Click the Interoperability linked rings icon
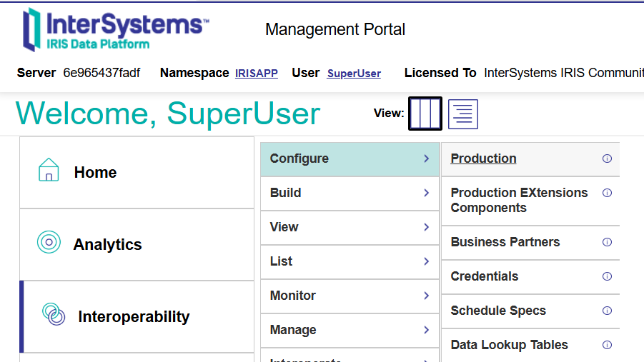This screenshot has height=362, width=644. coord(54,314)
